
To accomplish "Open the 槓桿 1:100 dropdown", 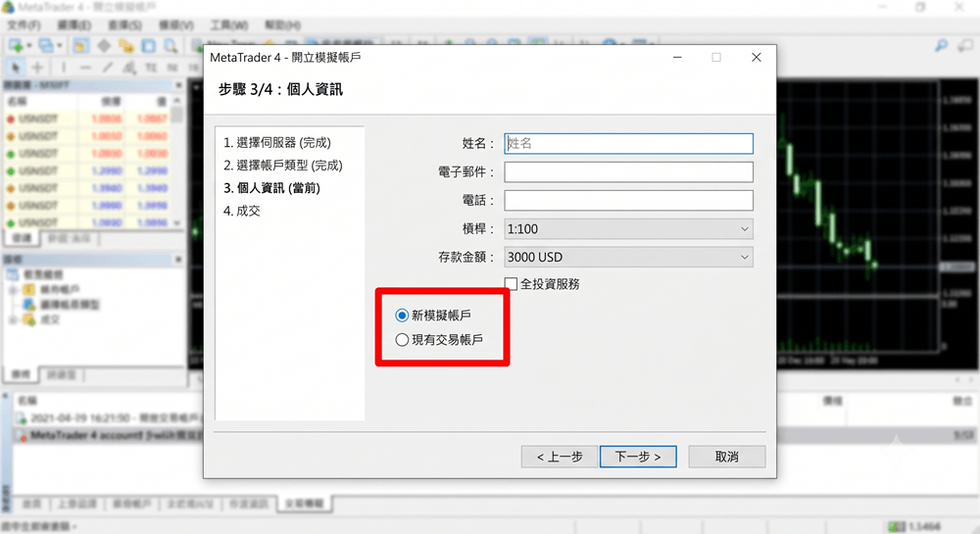I will tap(628, 229).
